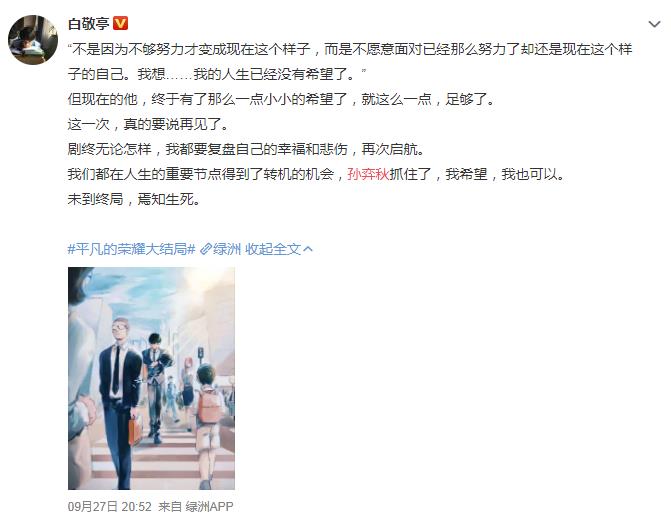Expand the post options chevron menu
Image resolution: width=671 pixels, height=522 pixels.
pos(654,24)
